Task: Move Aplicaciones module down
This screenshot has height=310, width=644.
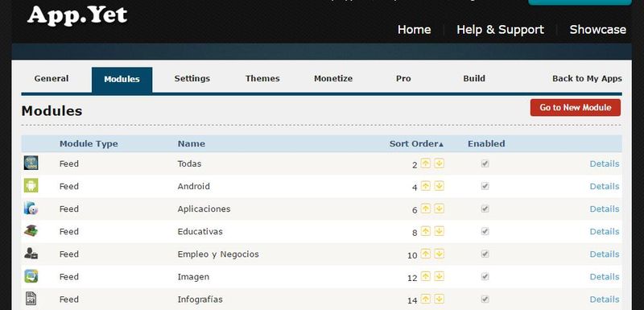Action: pyautogui.click(x=440, y=209)
